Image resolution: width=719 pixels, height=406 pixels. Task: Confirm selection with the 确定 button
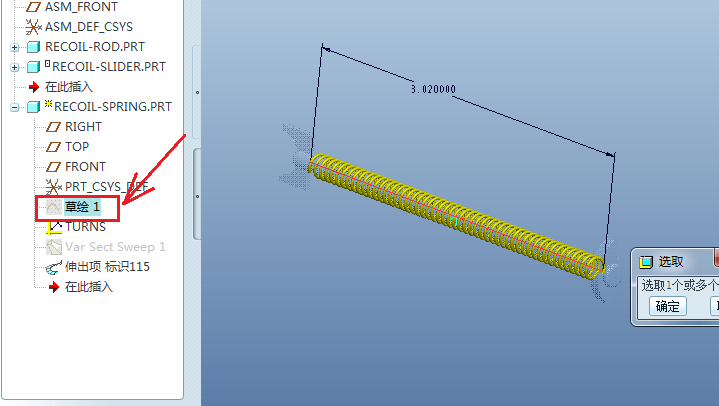tap(668, 306)
